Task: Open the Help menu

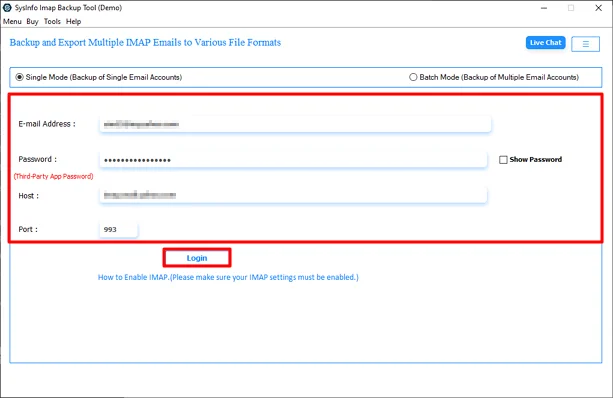Action: tap(73, 22)
